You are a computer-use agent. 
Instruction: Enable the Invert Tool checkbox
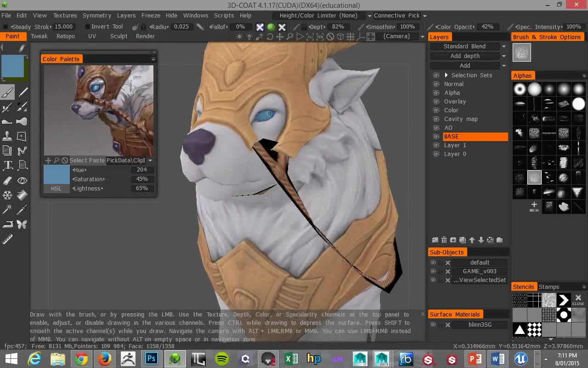tap(87, 27)
